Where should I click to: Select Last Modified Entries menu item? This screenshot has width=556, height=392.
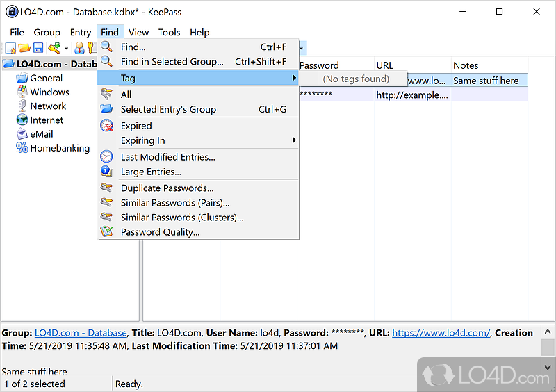[167, 157]
